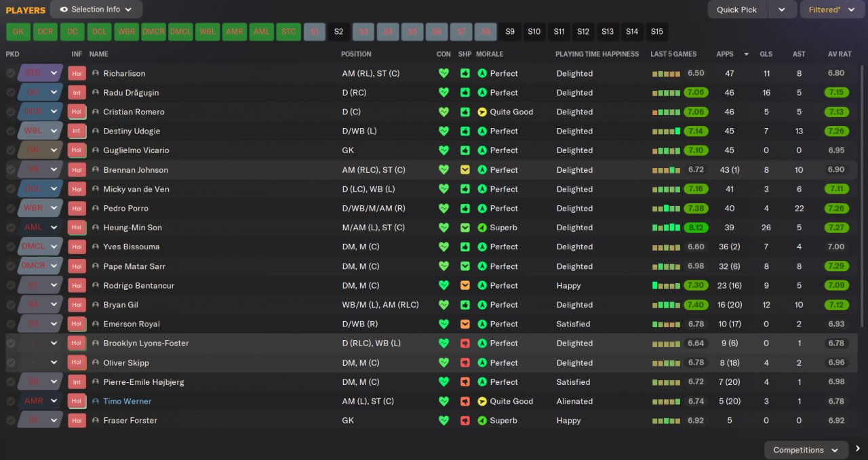Click the morale icon for Heung-Min Son

482,228
